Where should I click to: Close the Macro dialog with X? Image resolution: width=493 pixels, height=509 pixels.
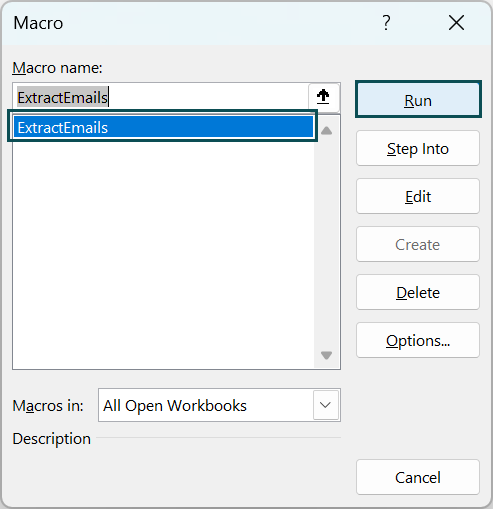pyautogui.click(x=456, y=23)
